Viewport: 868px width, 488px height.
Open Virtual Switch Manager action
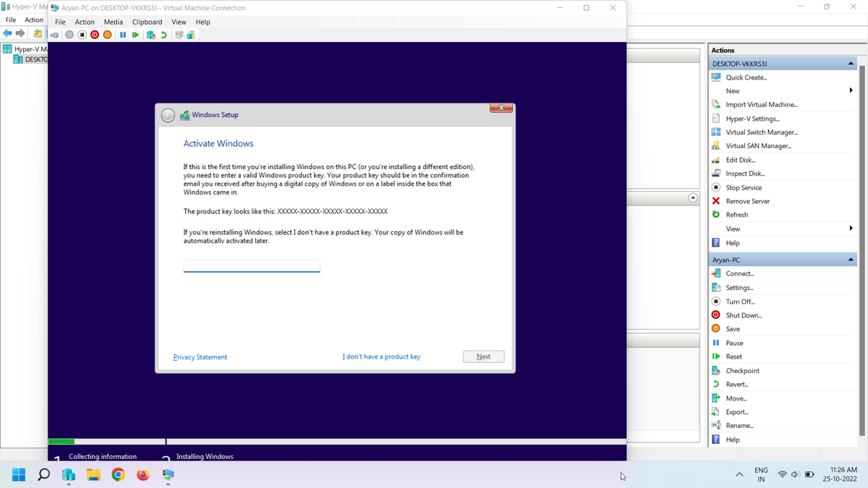tap(761, 132)
